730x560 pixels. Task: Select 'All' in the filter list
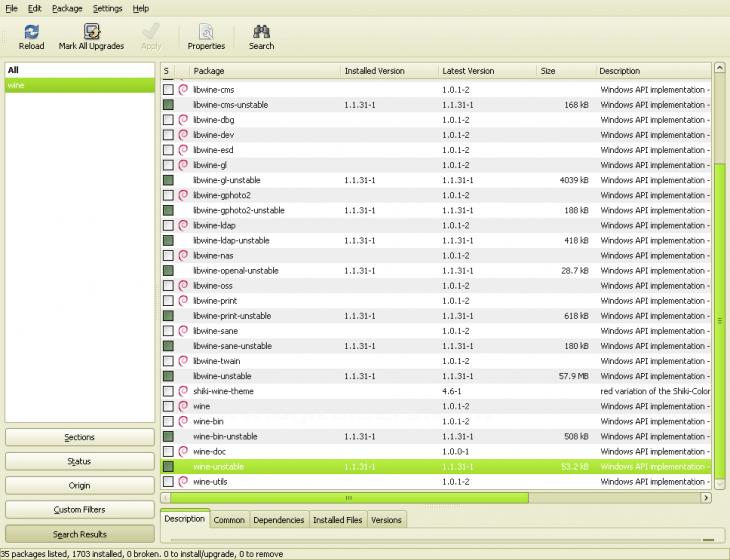coord(80,70)
